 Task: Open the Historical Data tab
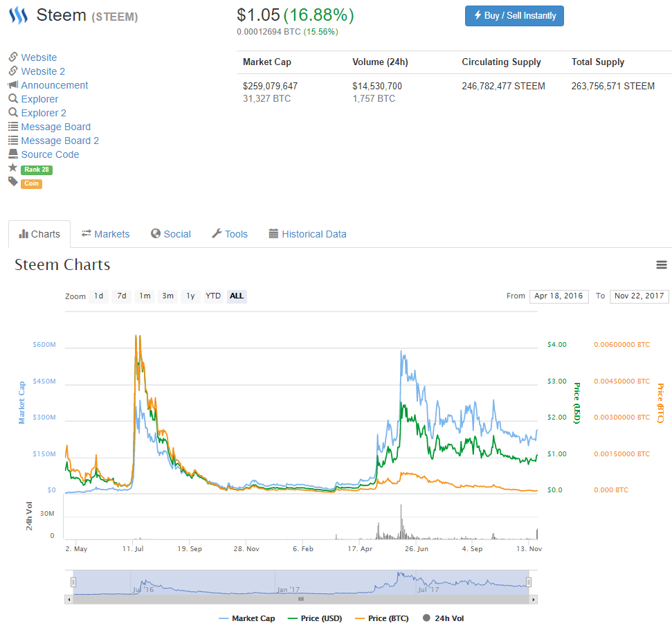[308, 234]
